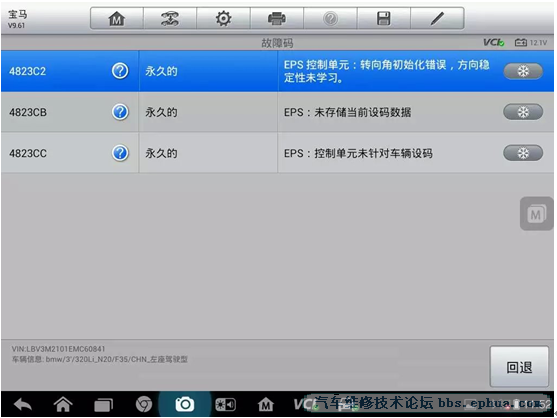The image size is (557, 418).
Task: Open the MaxiDAS home toolbar icon
Action: tap(117, 18)
